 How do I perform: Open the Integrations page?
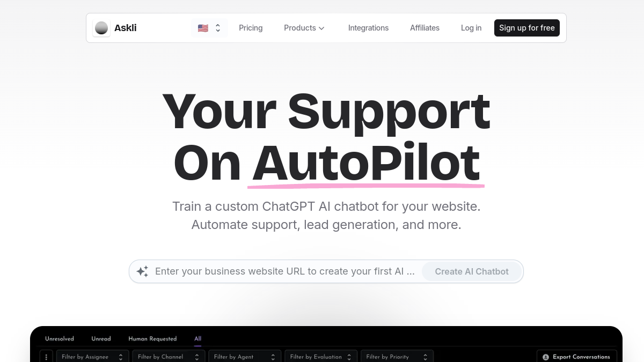368,28
